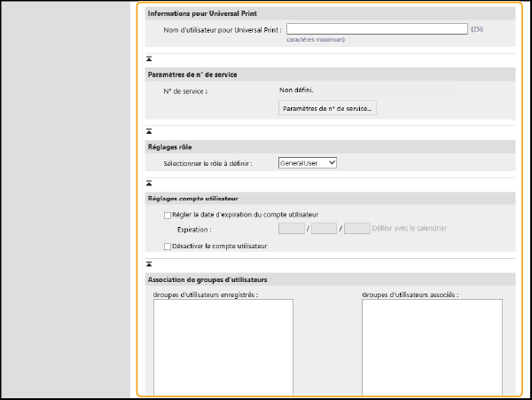The height and width of the screenshot is (400, 532).
Task: Click the last Expiration date box
Action: (356, 229)
